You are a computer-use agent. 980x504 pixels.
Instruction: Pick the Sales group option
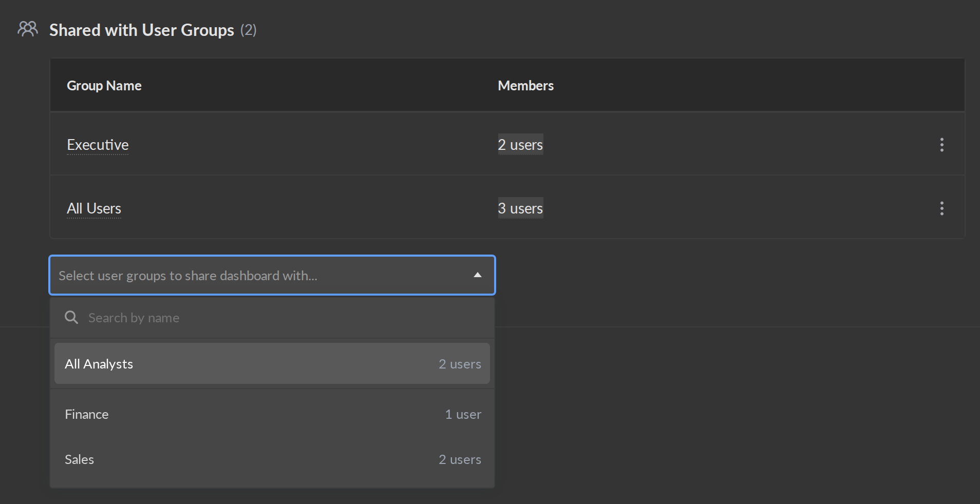(272, 459)
